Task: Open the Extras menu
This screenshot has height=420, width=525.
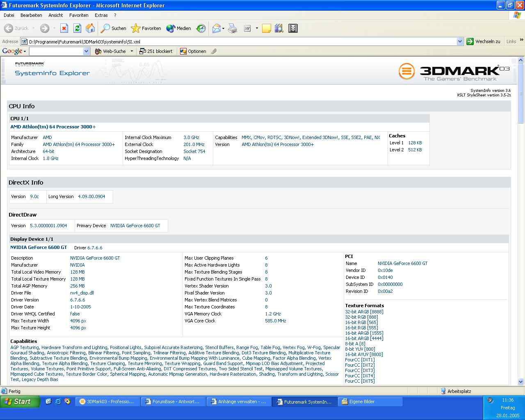Action: pyautogui.click(x=101, y=15)
